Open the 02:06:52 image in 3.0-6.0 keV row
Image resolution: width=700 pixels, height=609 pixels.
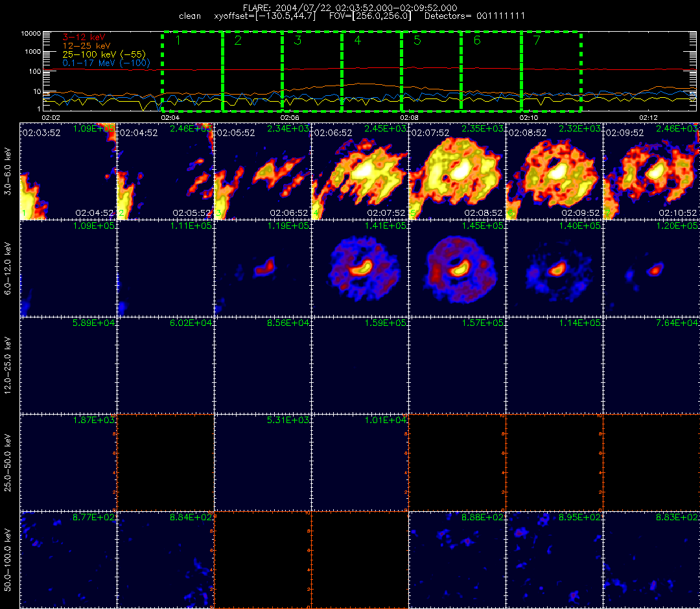tap(360, 171)
